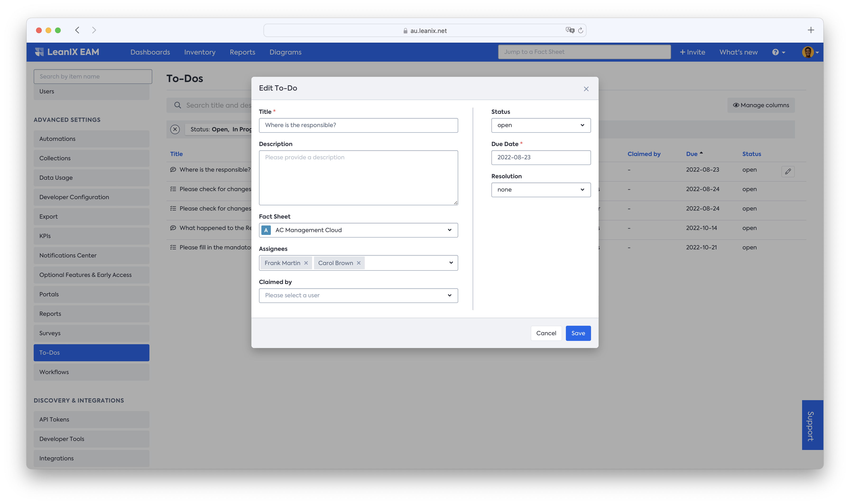Go to the Diagrams menu
The width and height of the screenshot is (850, 504).
285,52
